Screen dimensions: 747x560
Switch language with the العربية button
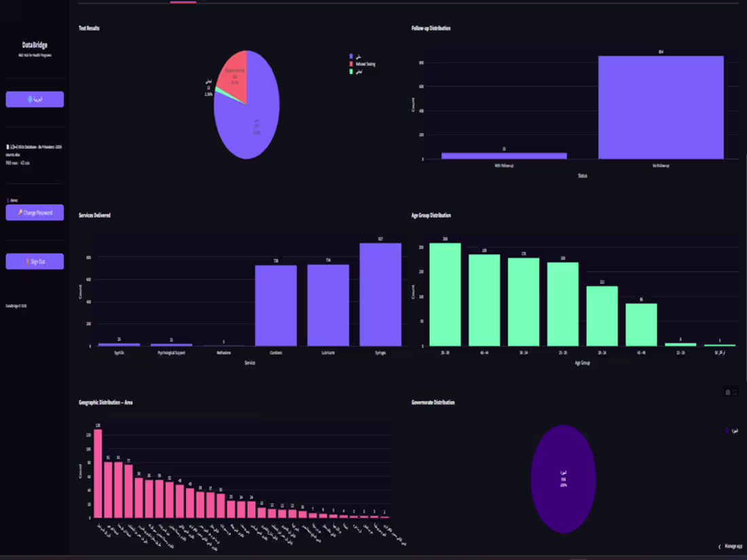[x=35, y=99]
